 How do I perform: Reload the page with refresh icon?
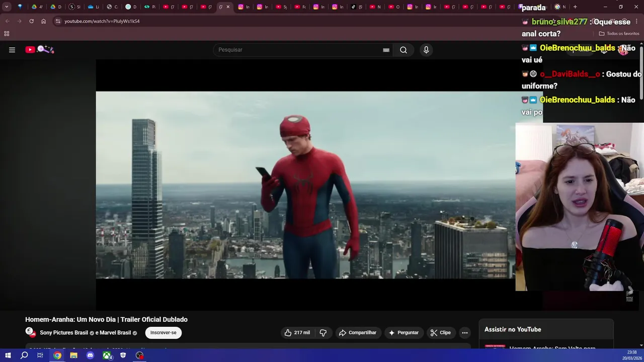click(31, 21)
